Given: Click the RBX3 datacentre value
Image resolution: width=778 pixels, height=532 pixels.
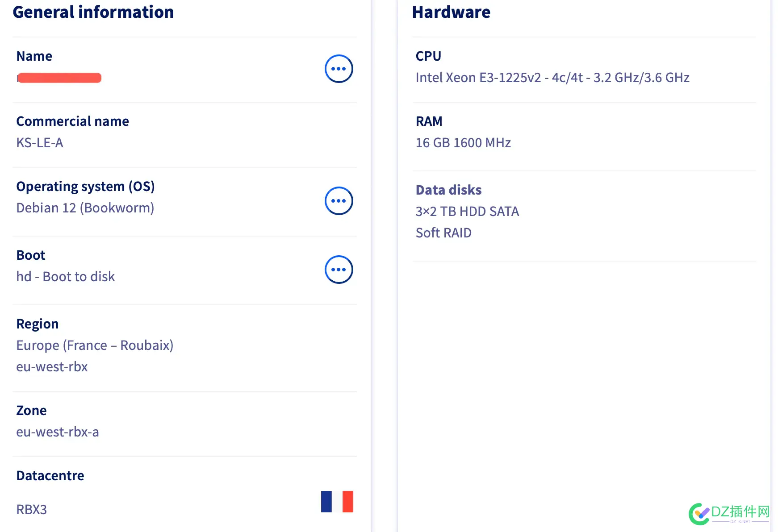Looking at the screenshot, I should tap(31, 510).
